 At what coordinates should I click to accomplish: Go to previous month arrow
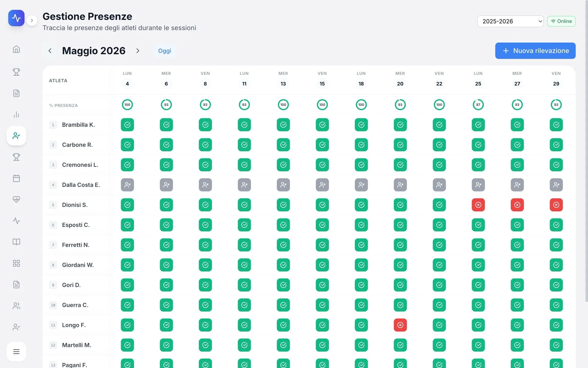click(50, 51)
